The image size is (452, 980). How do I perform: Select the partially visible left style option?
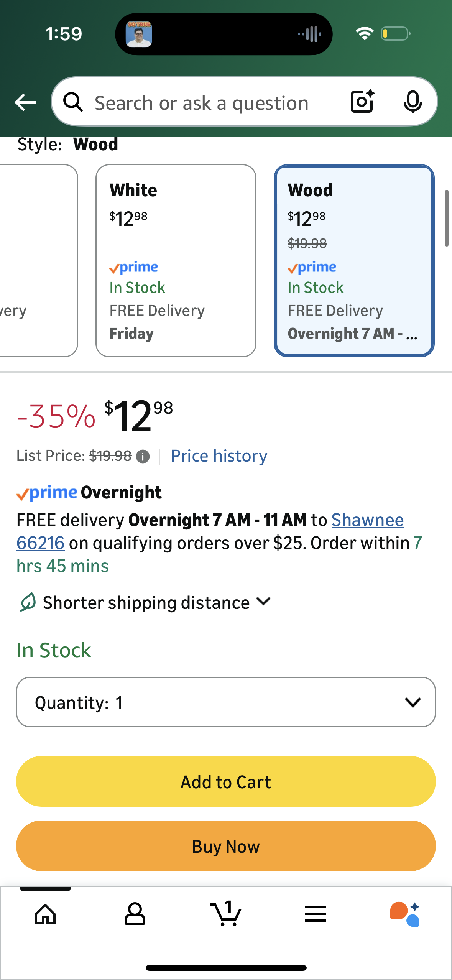(38, 261)
